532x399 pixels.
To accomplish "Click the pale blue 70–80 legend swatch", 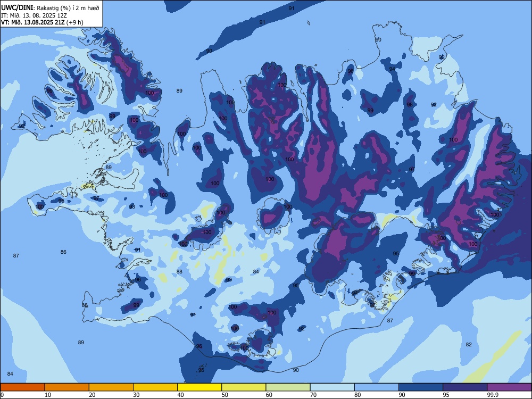I will [x=332, y=387].
